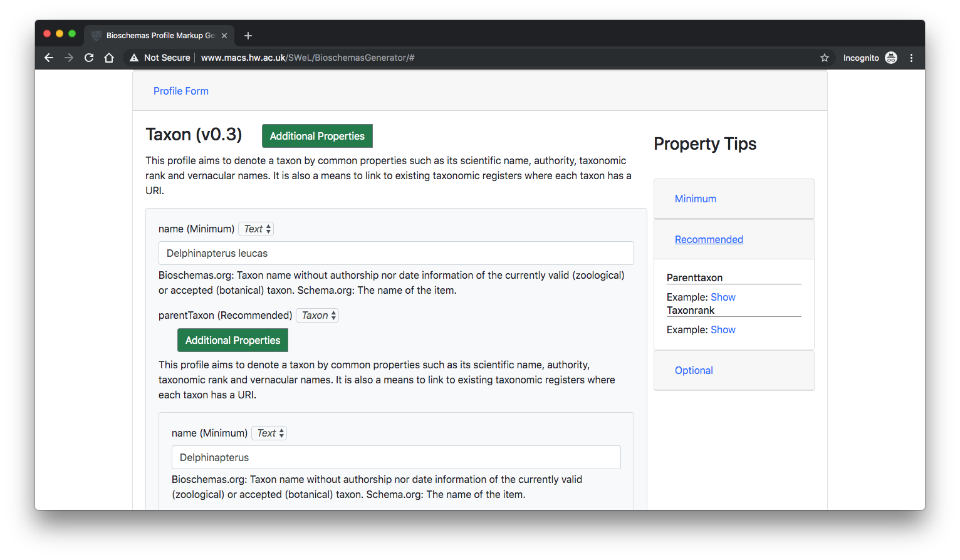This screenshot has width=960, height=560.
Task: Edit the Delphinapterus leucas name field
Action: click(x=396, y=253)
